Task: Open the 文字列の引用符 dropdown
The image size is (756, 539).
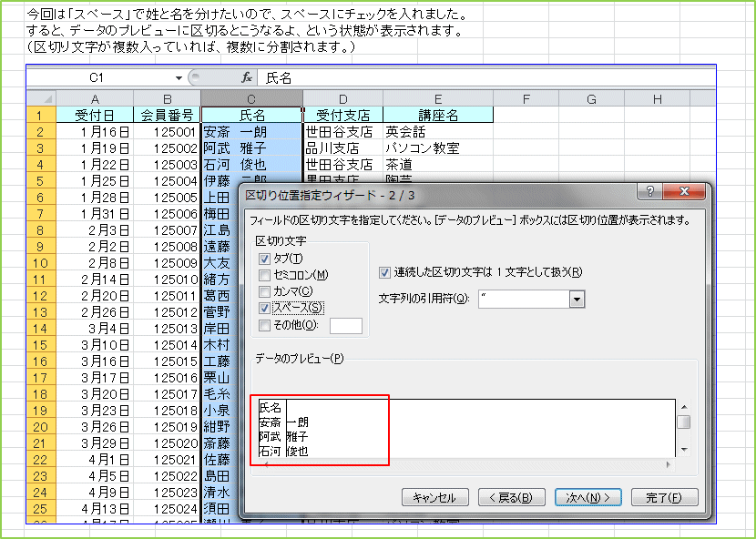Action: click(577, 300)
